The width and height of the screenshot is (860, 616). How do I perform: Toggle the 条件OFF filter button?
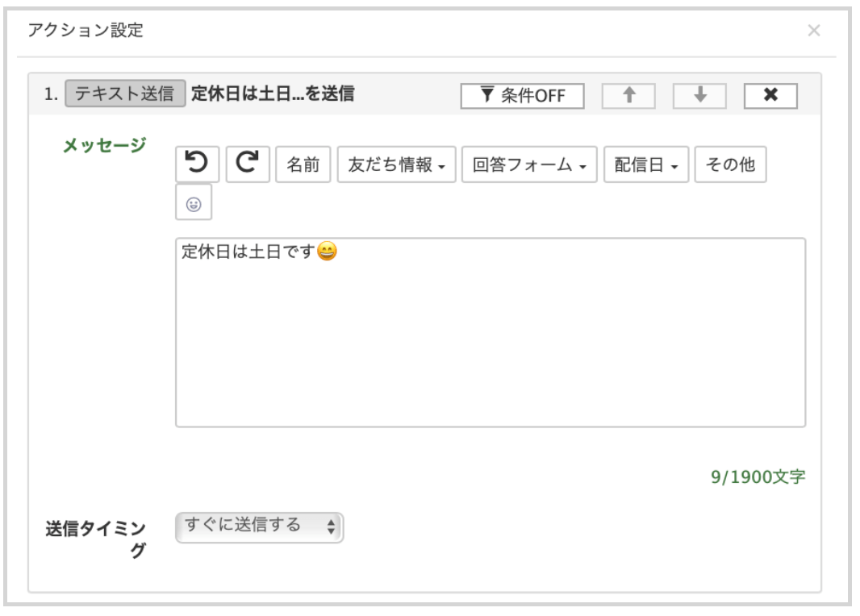click(x=523, y=94)
